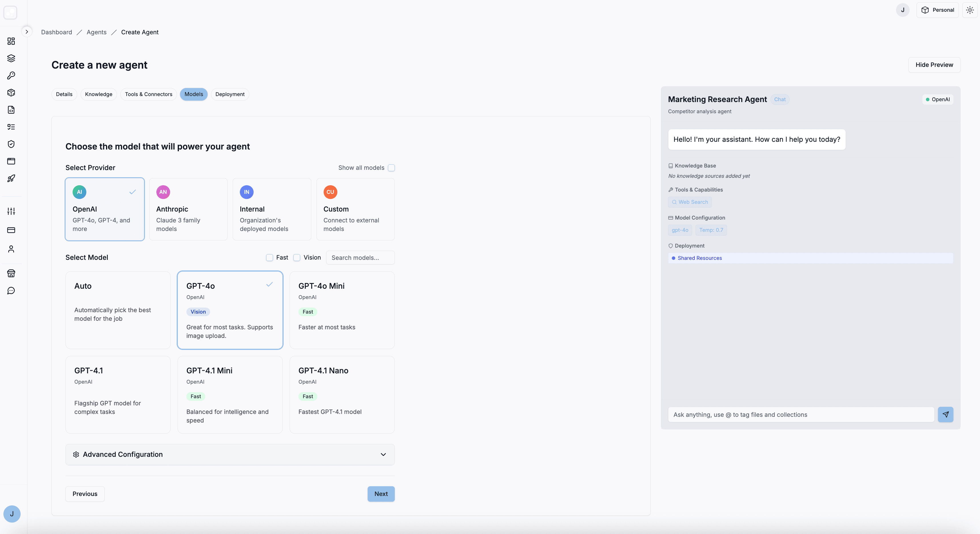This screenshot has width=980, height=534.
Task: Toggle light theme sun icon
Action: point(970,10)
